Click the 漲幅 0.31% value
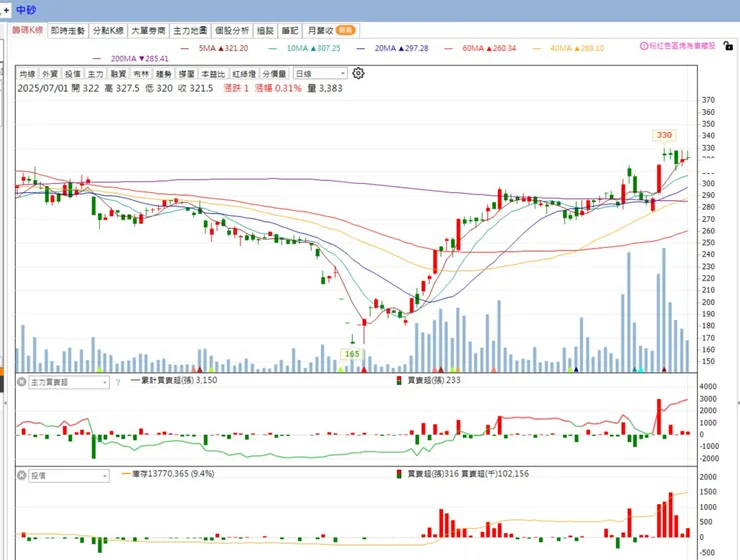The height and width of the screenshot is (560, 740). [278, 88]
